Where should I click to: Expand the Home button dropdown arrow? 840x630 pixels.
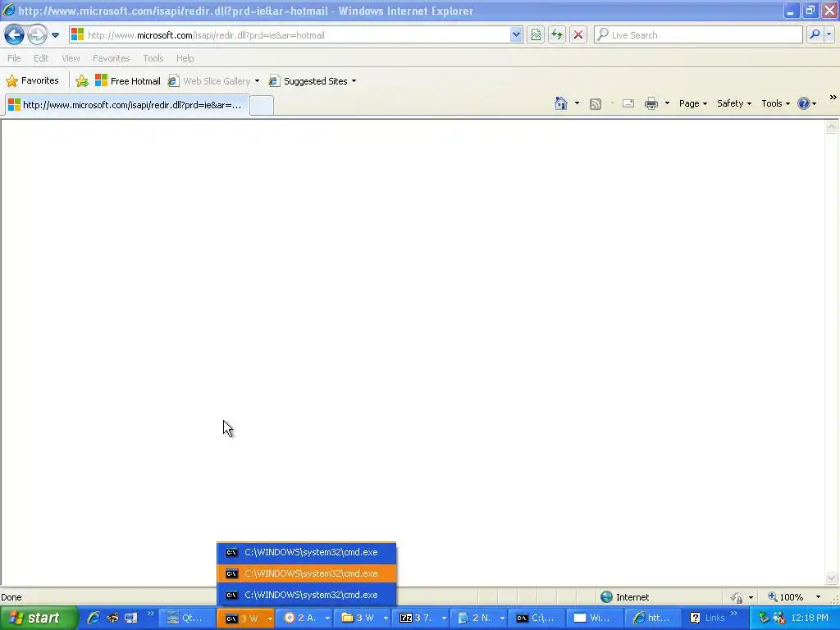(x=577, y=103)
